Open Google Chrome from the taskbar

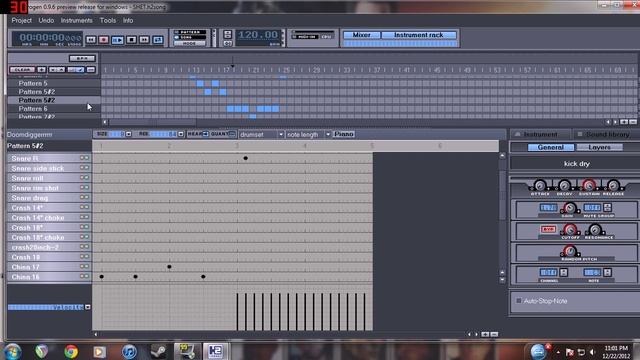tap(71, 351)
